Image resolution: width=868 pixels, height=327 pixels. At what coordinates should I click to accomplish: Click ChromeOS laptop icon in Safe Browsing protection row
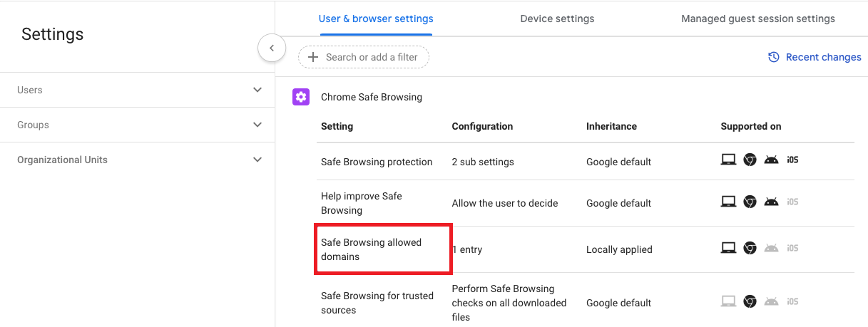(x=728, y=160)
